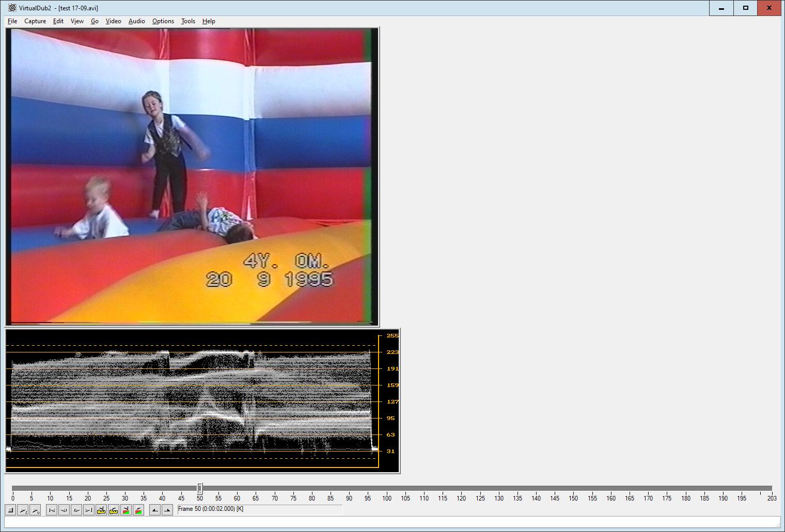
Task: Step back one frame
Action: coord(64,510)
